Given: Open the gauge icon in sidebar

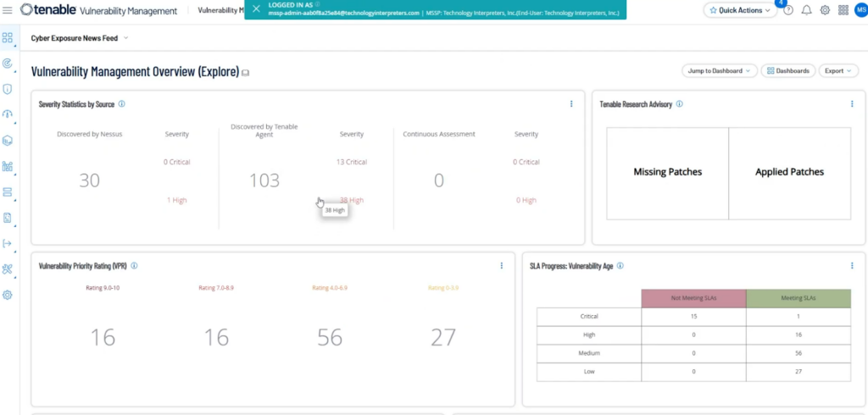Looking at the screenshot, I should [x=7, y=114].
